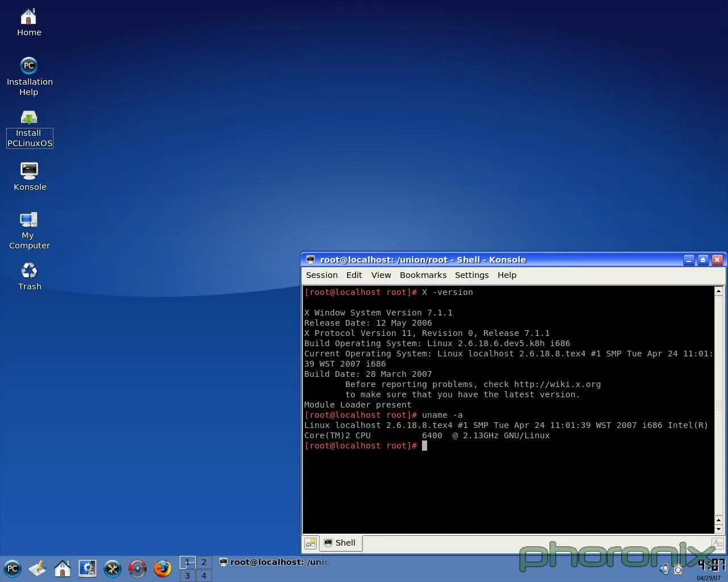The height and width of the screenshot is (582, 728).
Task: Click the Konsole window menu icon in title bar
Action: coord(311,260)
